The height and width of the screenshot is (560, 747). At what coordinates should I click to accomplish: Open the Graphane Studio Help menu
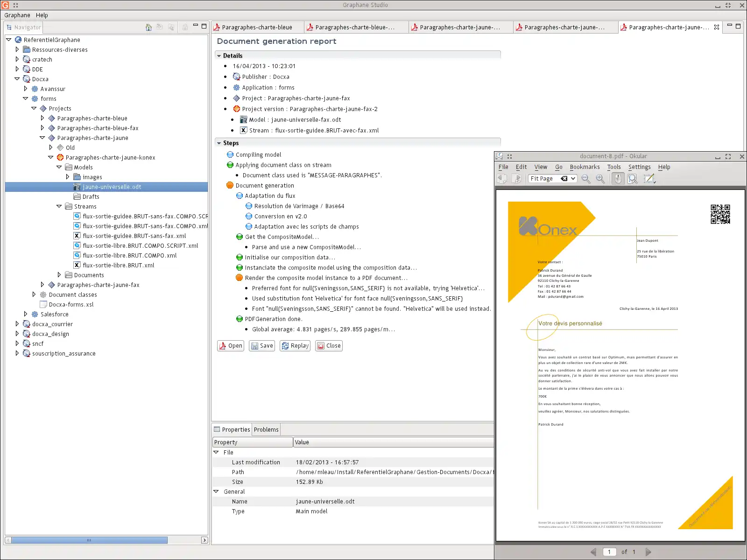click(42, 15)
